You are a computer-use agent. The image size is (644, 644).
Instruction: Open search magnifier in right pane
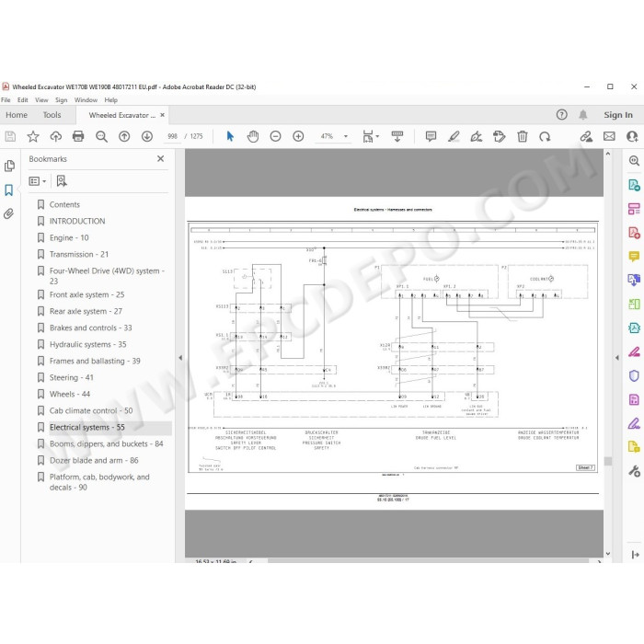click(x=634, y=161)
